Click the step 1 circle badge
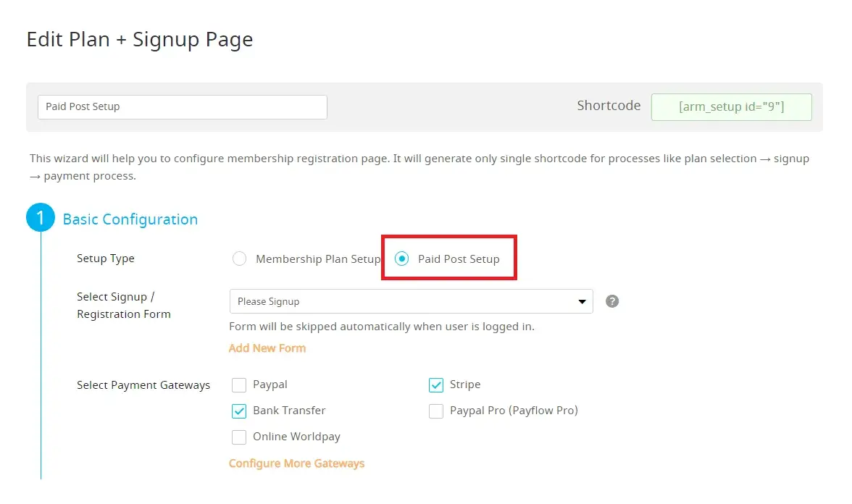Screen dimensions: 852x504 pos(41,217)
